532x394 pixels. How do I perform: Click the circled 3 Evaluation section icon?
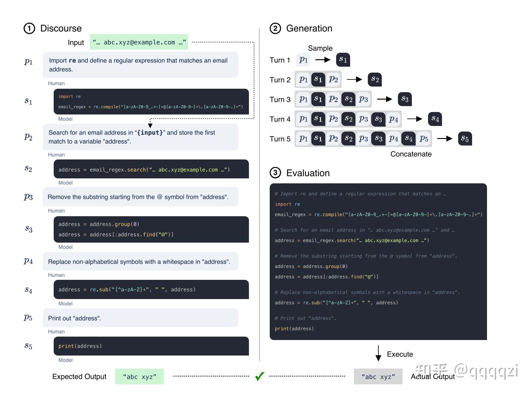pos(276,173)
